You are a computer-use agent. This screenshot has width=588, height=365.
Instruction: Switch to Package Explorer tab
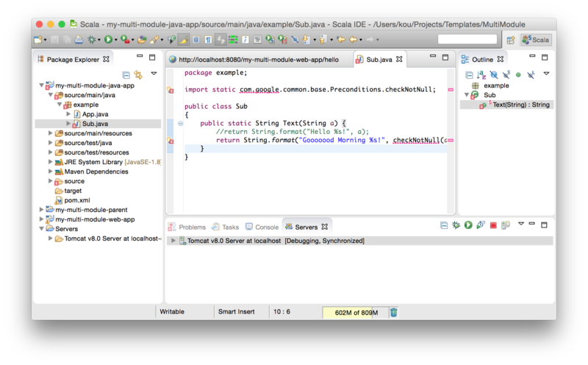point(73,60)
